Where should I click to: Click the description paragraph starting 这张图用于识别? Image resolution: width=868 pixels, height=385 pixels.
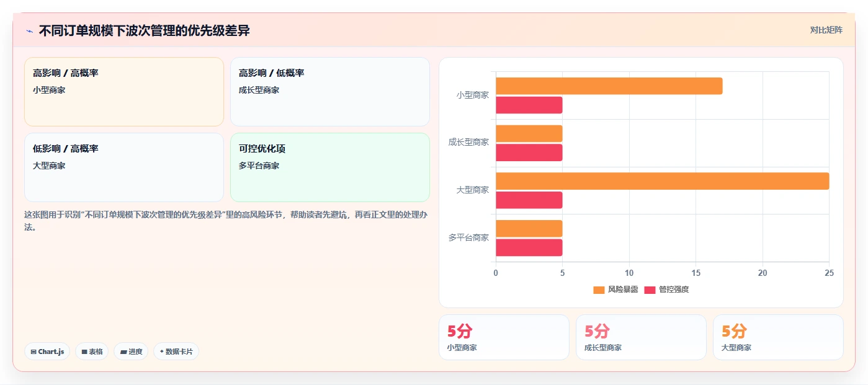coord(226,221)
